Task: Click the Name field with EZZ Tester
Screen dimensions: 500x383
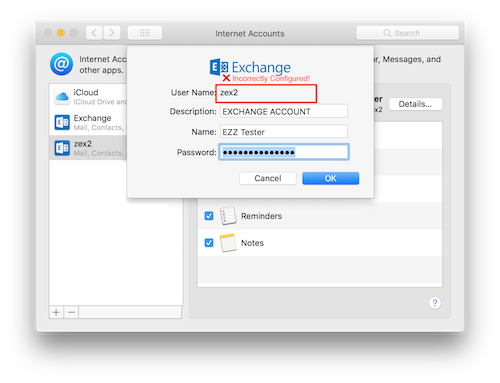Action: coord(284,131)
